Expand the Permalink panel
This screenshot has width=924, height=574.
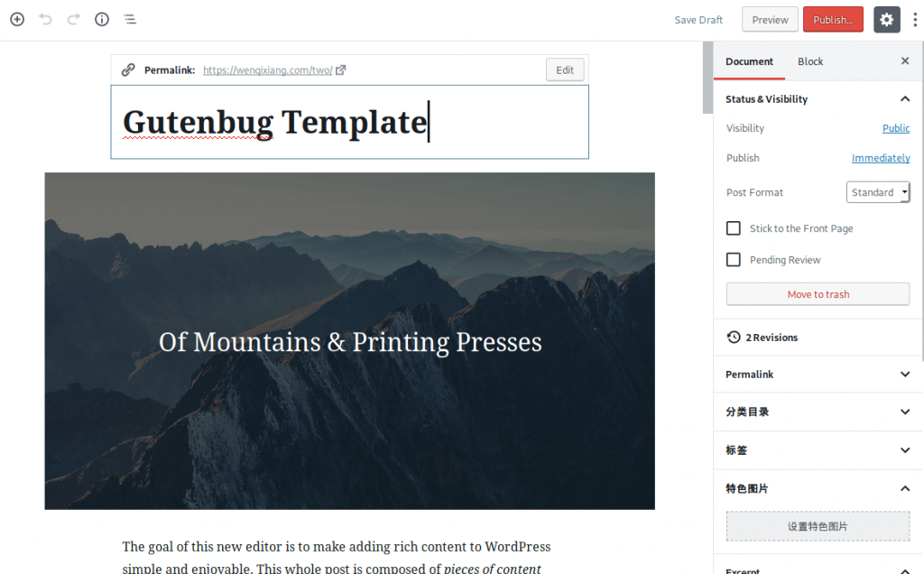coord(818,375)
